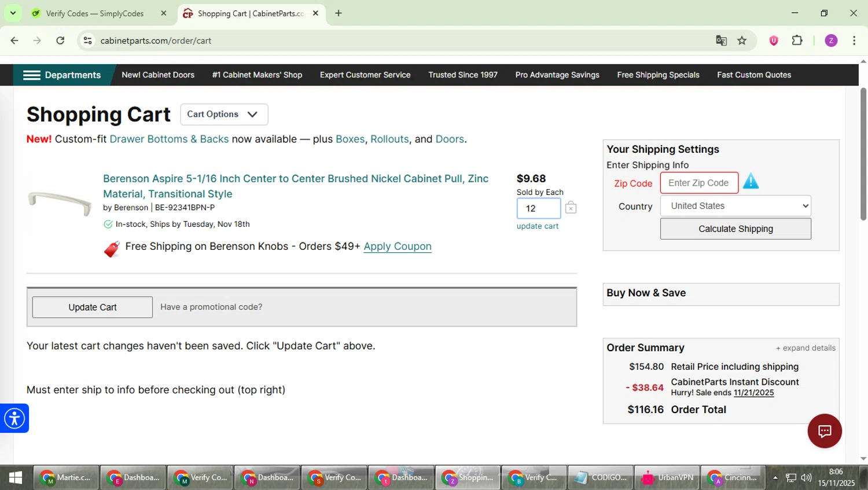Open Trusted Since 1997 nav item
The height and width of the screenshot is (490, 868).
pyautogui.click(x=463, y=75)
